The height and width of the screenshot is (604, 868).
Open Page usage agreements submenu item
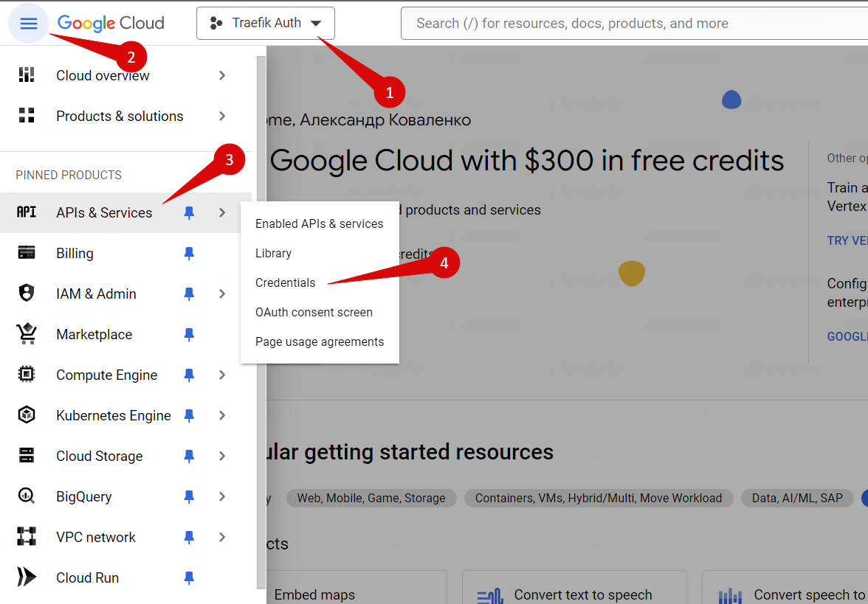pos(320,342)
